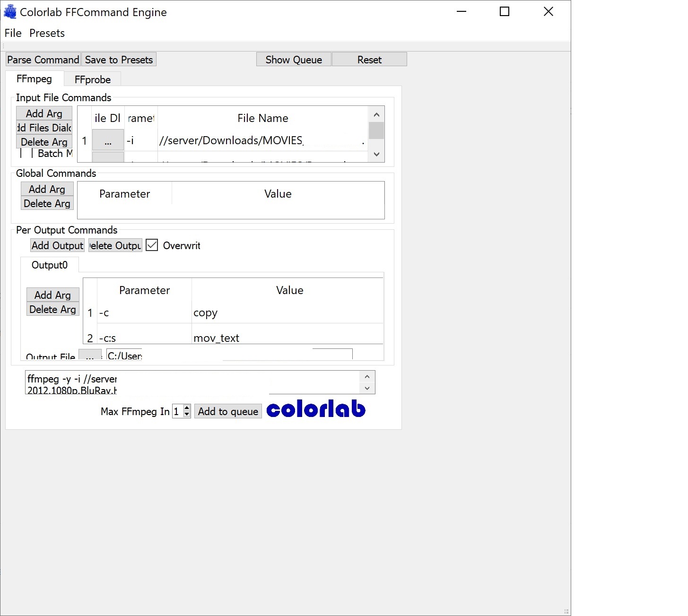This screenshot has width=688, height=616.
Task: Click the Reset button
Action: coord(369,60)
